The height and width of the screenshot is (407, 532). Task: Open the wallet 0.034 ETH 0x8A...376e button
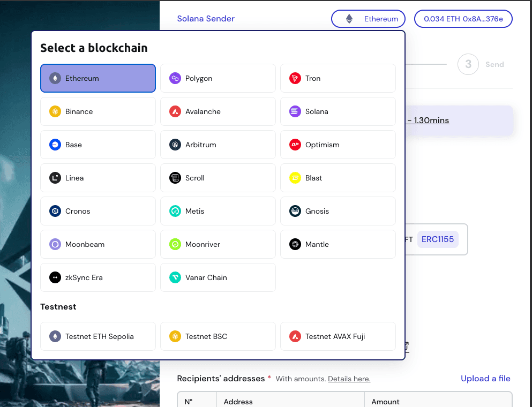[463, 19]
